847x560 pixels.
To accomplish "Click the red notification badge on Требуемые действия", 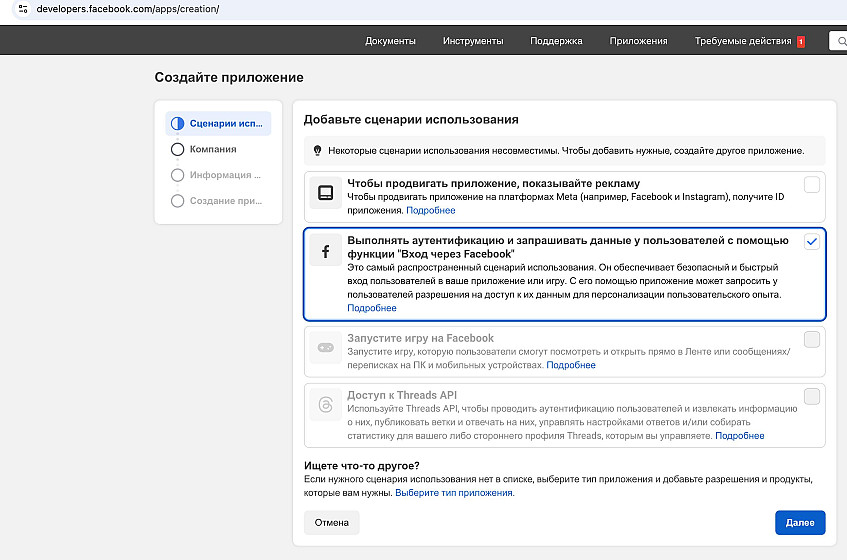I will click(801, 42).
